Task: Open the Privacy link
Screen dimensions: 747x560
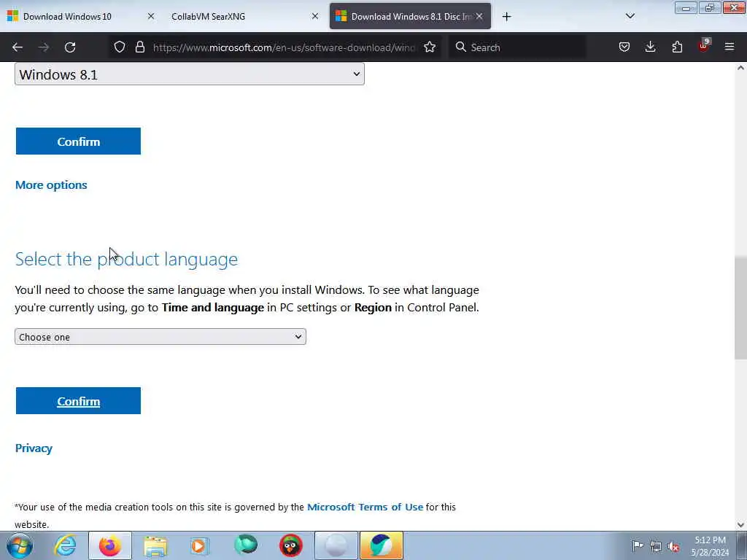Action: pyautogui.click(x=34, y=448)
